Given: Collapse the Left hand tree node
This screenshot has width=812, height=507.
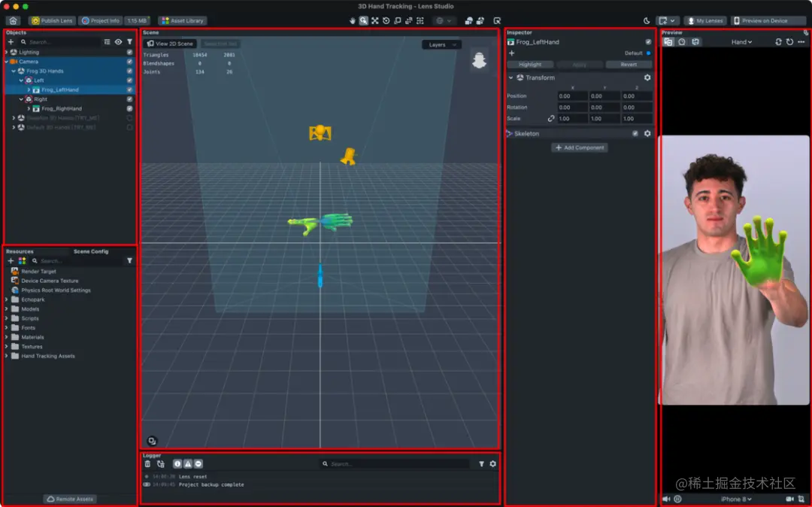Looking at the screenshot, I should point(21,80).
